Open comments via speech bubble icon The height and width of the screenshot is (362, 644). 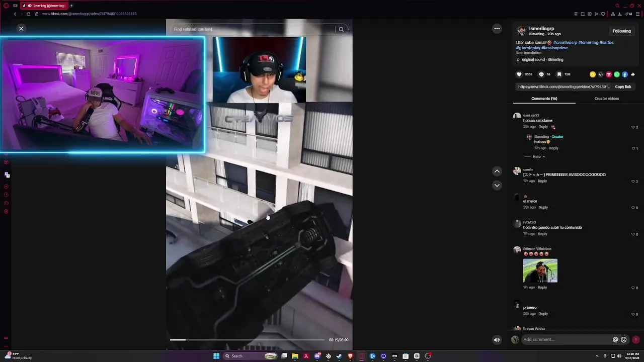pos(541,74)
